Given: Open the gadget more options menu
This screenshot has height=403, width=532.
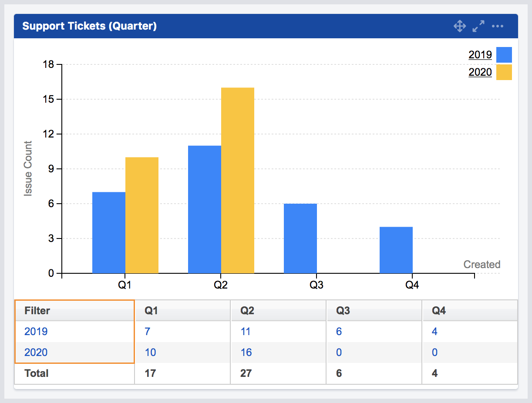Looking at the screenshot, I should click(498, 26).
